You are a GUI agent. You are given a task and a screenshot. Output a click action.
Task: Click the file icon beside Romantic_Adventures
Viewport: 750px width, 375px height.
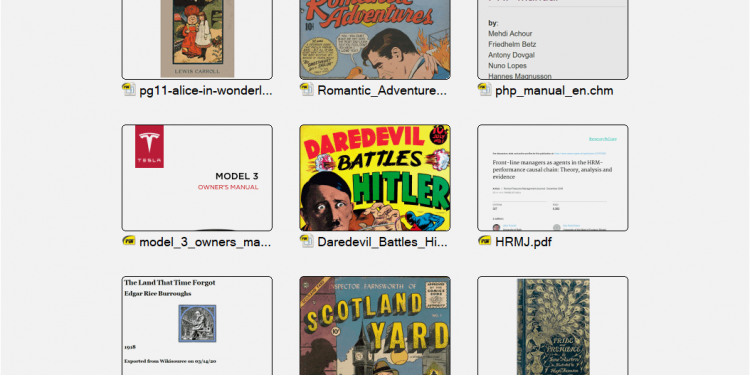[307, 89]
